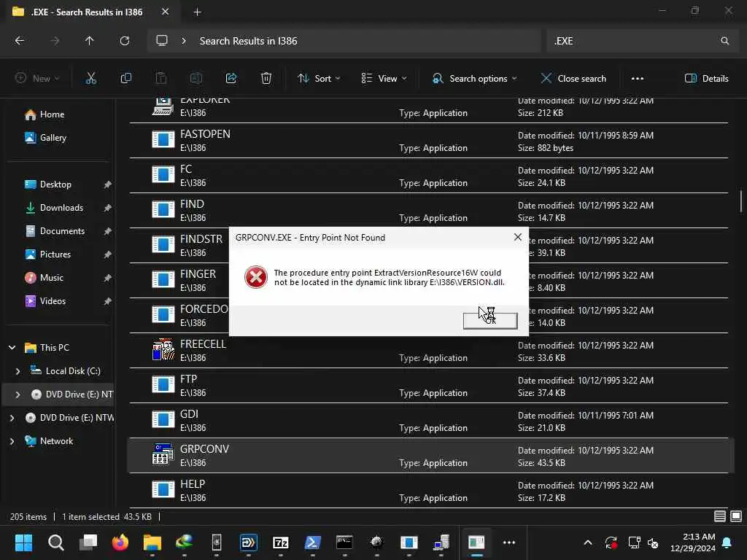The image size is (747, 560).
Task: Toggle the Details pane
Action: 706,79
